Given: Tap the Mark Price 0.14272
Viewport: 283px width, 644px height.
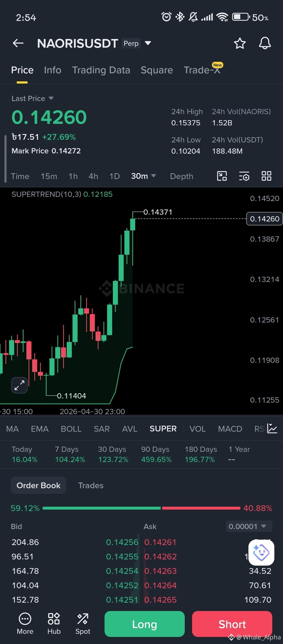Looking at the screenshot, I should (x=46, y=151).
